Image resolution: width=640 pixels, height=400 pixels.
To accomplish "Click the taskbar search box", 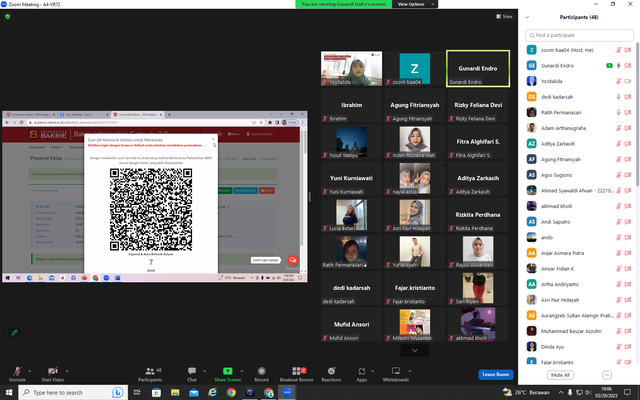I will click(x=73, y=392).
